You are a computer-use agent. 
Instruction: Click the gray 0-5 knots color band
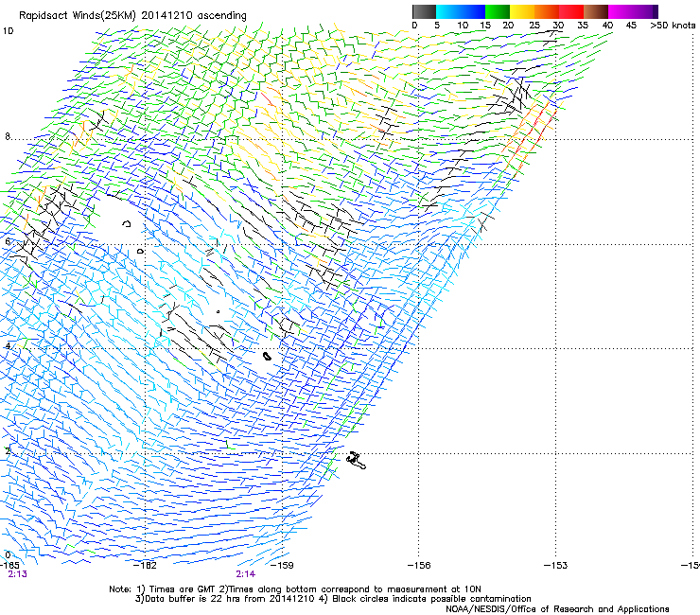(x=424, y=11)
